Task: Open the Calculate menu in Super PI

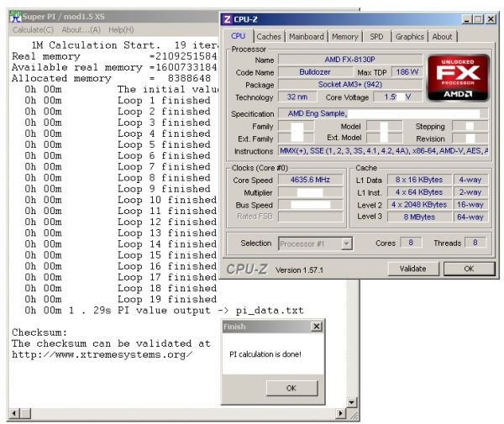Action: coord(34,29)
